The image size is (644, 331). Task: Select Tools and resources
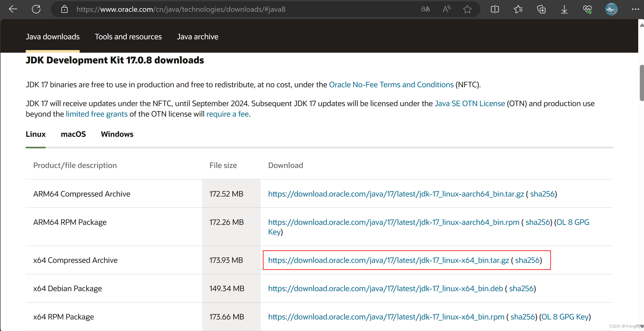click(128, 37)
